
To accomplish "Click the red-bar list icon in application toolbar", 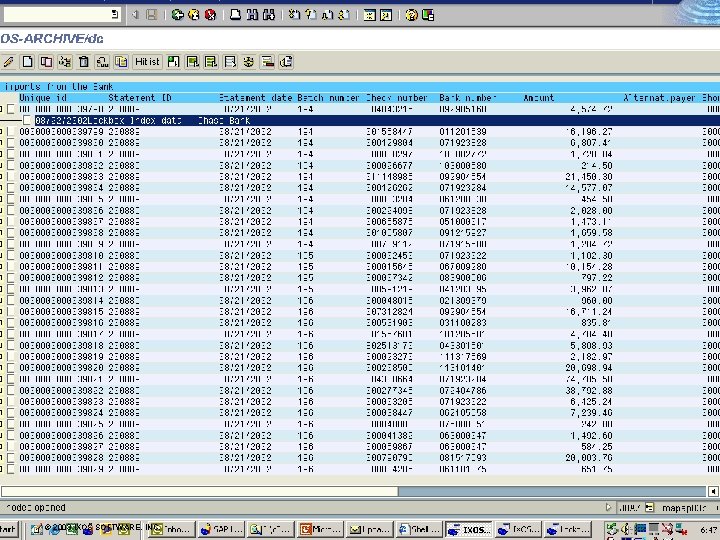I will point(267,62).
